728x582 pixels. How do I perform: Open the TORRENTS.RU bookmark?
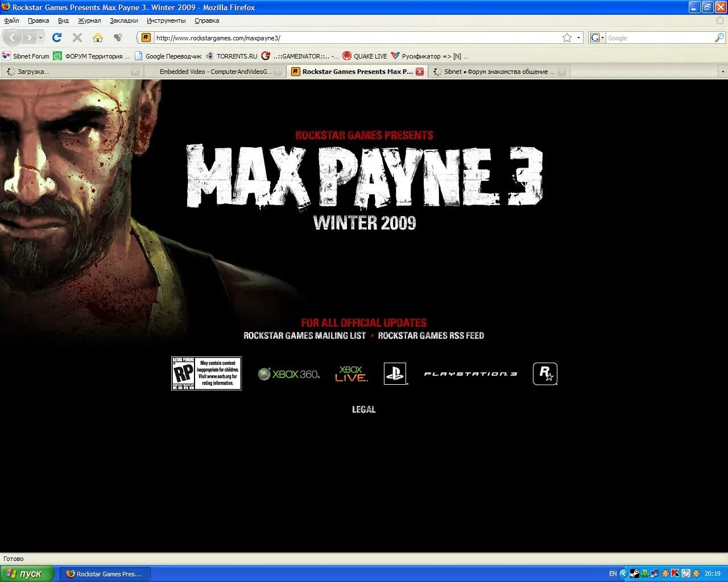(231, 56)
